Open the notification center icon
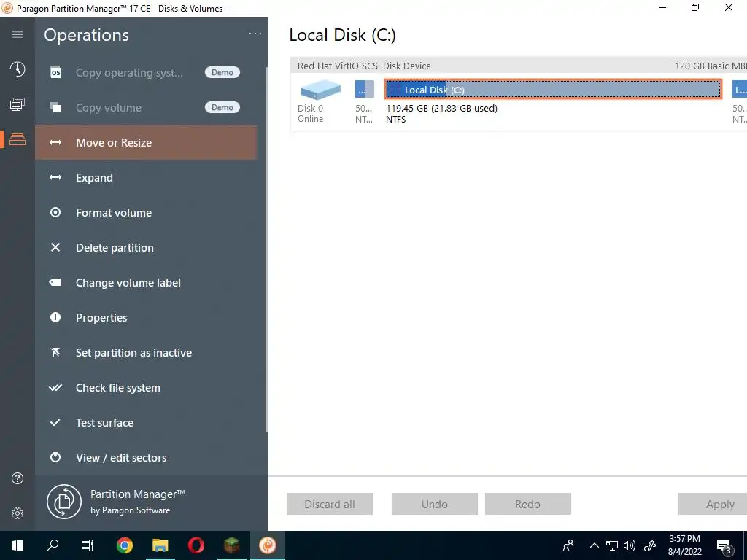Image resolution: width=747 pixels, height=560 pixels. [x=724, y=546]
